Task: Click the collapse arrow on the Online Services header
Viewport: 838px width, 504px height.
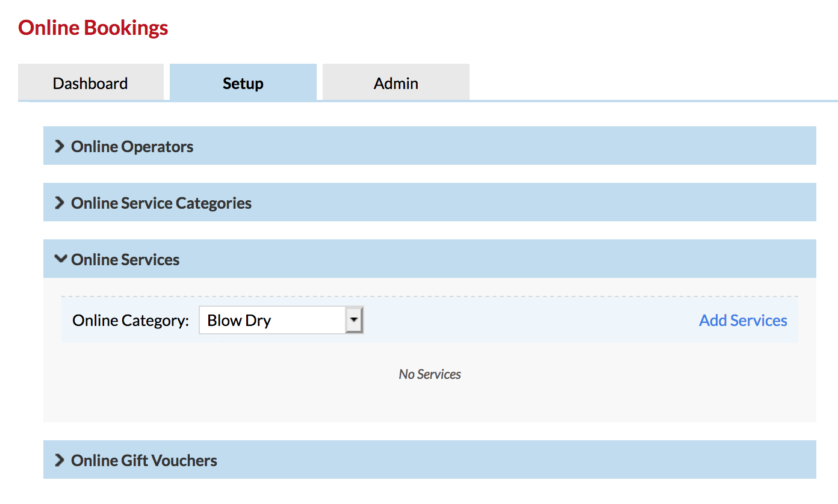Action: [60, 259]
